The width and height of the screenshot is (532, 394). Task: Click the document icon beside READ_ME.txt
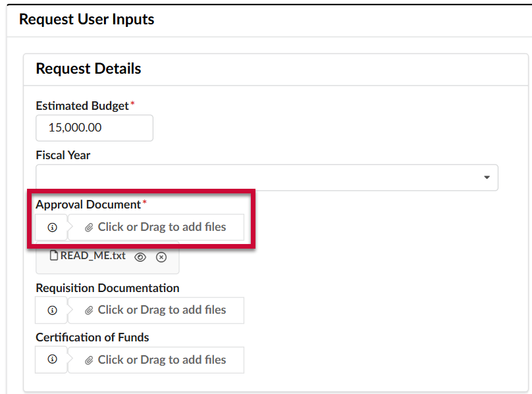(x=55, y=257)
